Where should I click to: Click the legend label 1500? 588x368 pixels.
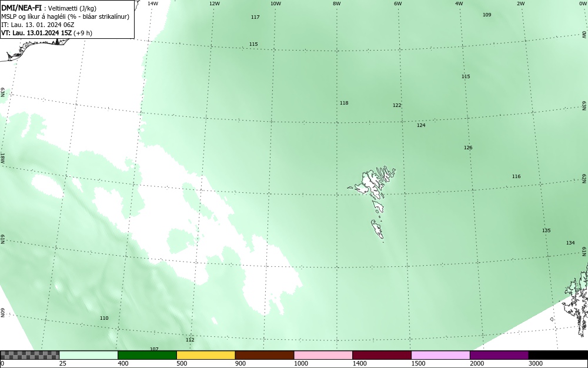pyautogui.click(x=419, y=363)
